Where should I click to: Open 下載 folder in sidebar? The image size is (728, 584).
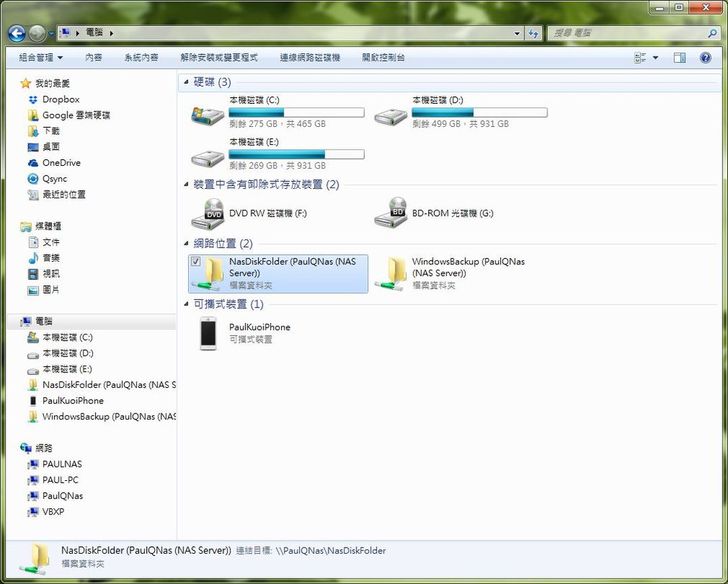(51, 131)
